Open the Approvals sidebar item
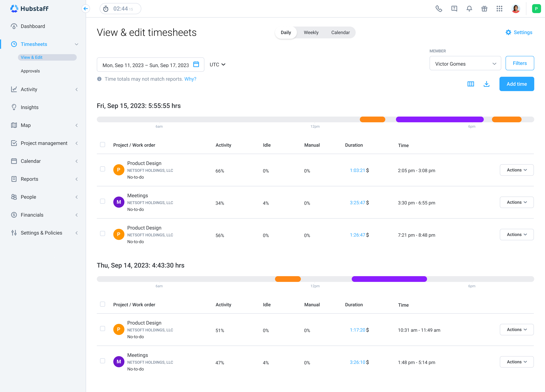The width and height of the screenshot is (545, 392). point(30,71)
